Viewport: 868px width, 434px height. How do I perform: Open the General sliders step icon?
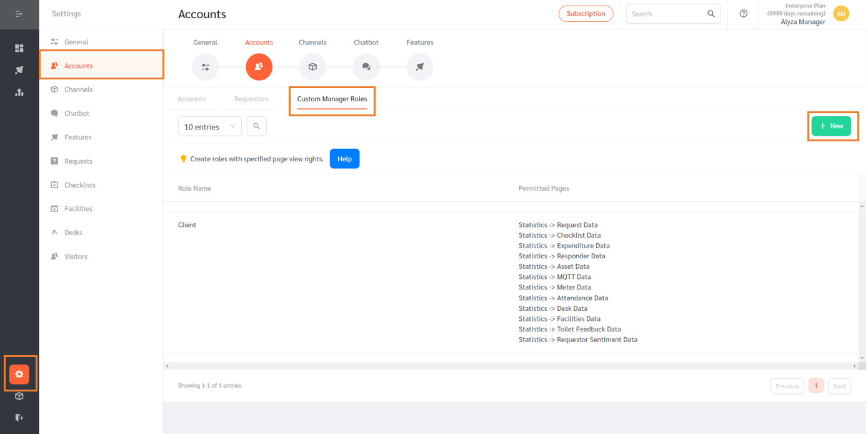coord(205,67)
